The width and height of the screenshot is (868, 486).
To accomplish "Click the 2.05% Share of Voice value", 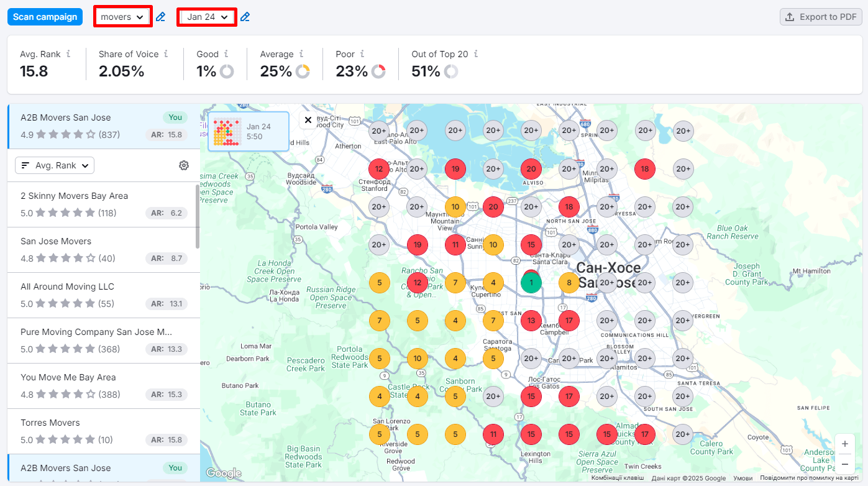I will point(122,71).
